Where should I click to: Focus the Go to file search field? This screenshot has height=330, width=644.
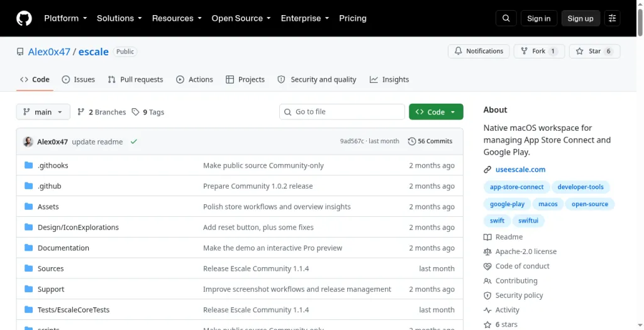pos(342,112)
